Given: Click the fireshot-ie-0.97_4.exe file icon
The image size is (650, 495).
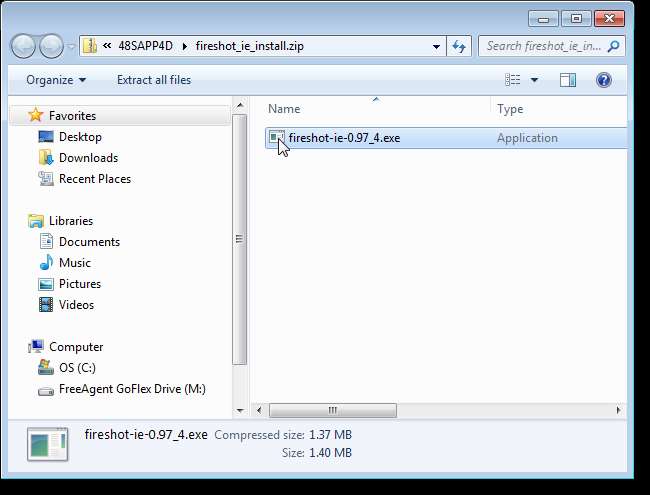Looking at the screenshot, I should point(276,137).
